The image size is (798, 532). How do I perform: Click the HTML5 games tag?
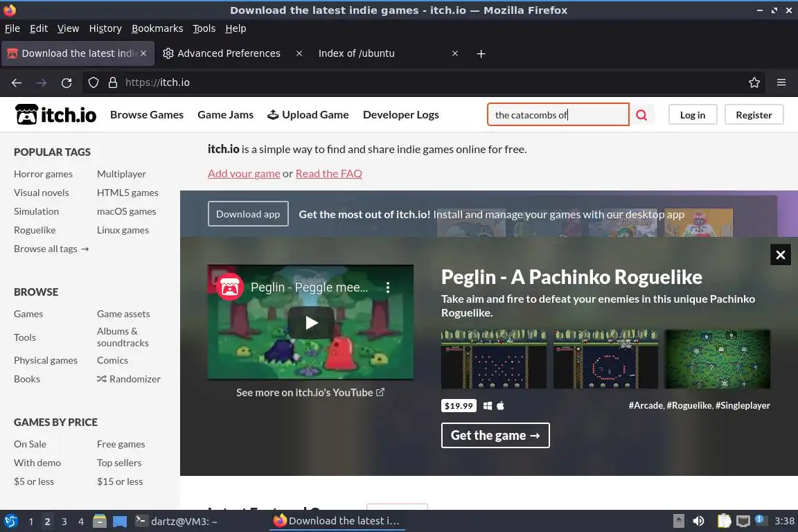pos(127,193)
